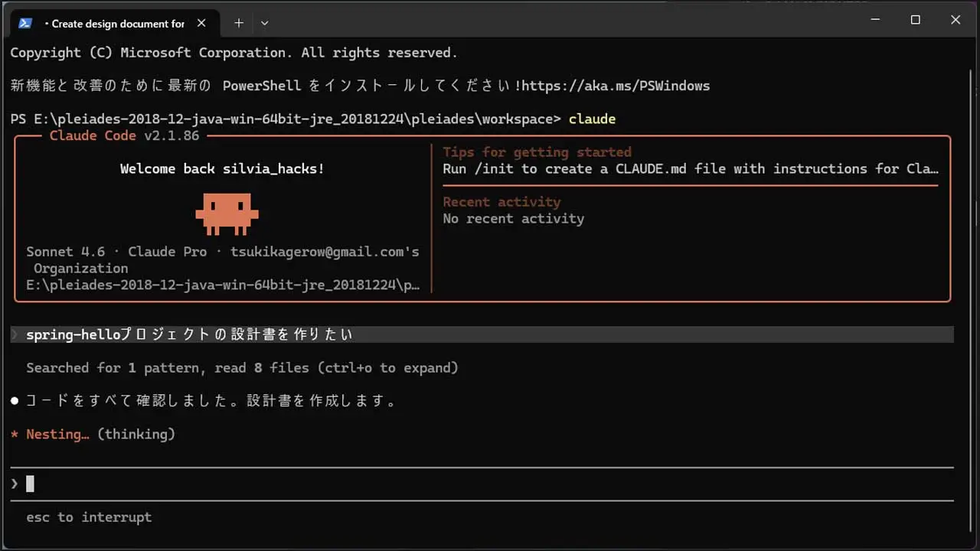This screenshot has height=551, width=980.
Task: Expand the 'Searched for 1 pattern' summary line
Action: click(x=242, y=368)
